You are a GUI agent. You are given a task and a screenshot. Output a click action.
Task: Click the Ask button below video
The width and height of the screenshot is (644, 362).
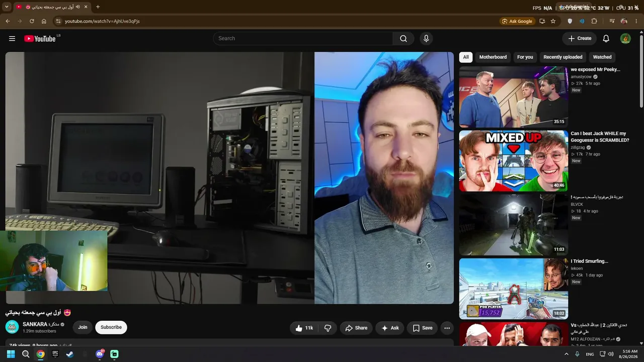[390, 328]
